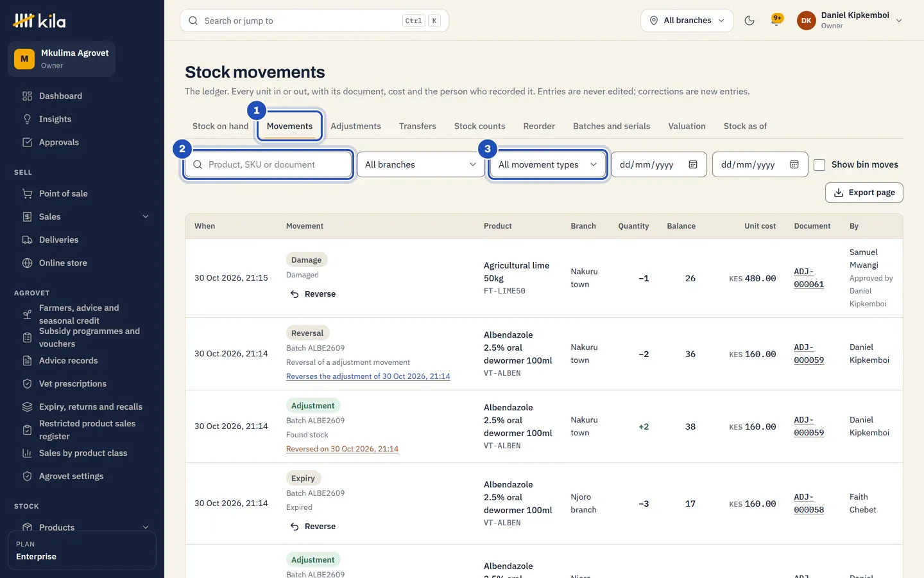Expand the Sales sidebar submenu
The image size is (924, 578).
(146, 216)
